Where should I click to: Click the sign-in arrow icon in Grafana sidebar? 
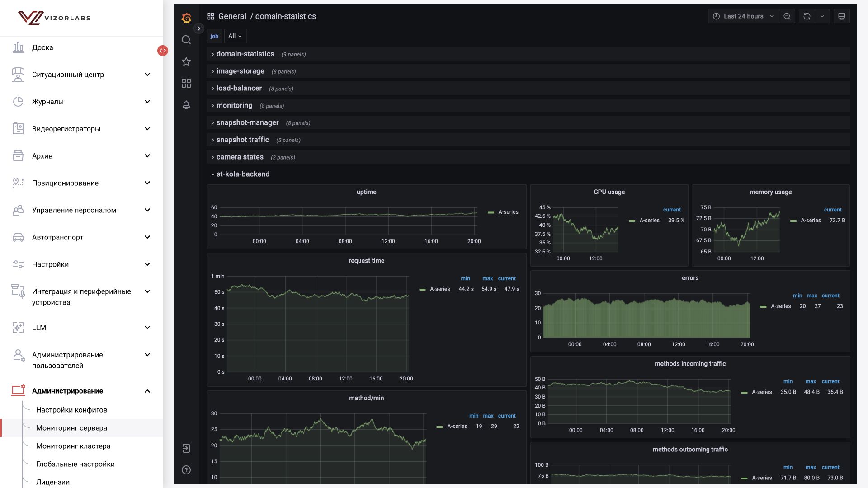[186, 448]
